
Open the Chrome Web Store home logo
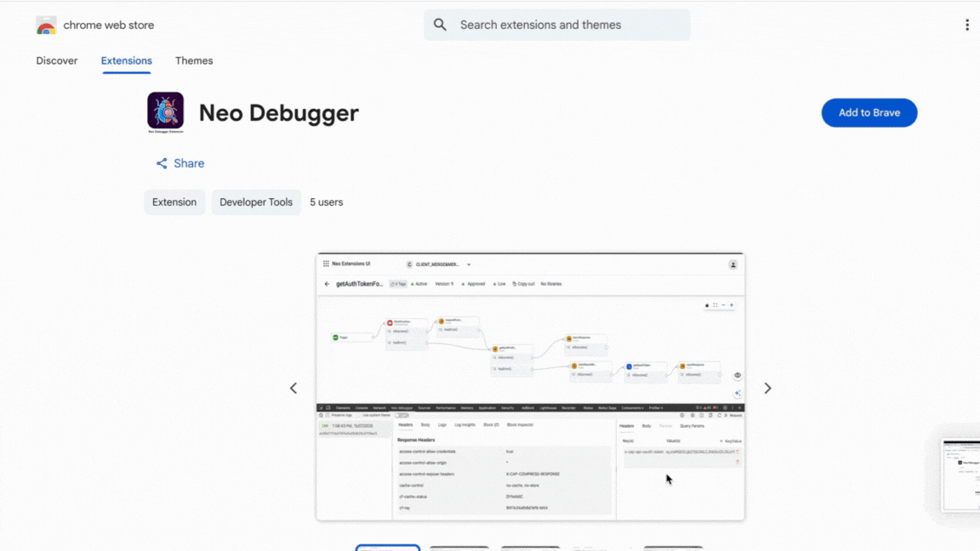tap(46, 25)
